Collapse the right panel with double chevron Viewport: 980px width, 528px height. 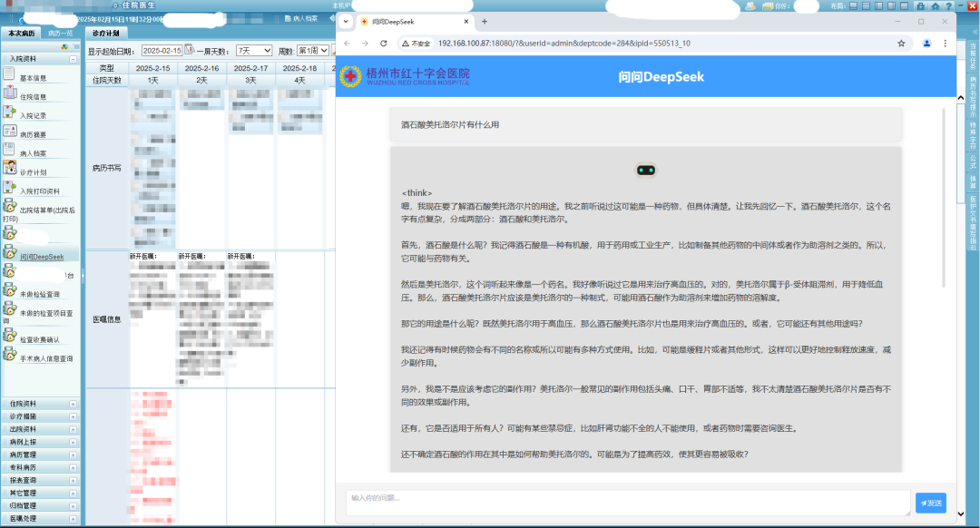click(974, 31)
